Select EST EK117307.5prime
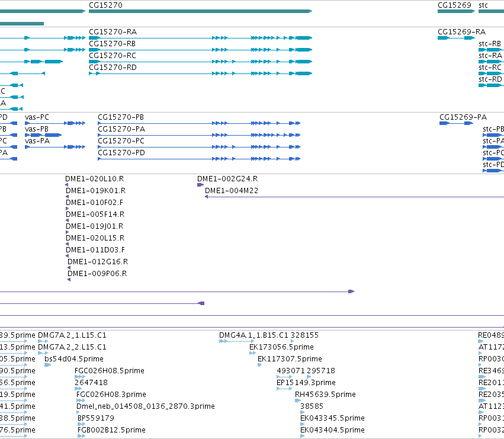The height and width of the screenshot is (439, 504). click(x=290, y=359)
